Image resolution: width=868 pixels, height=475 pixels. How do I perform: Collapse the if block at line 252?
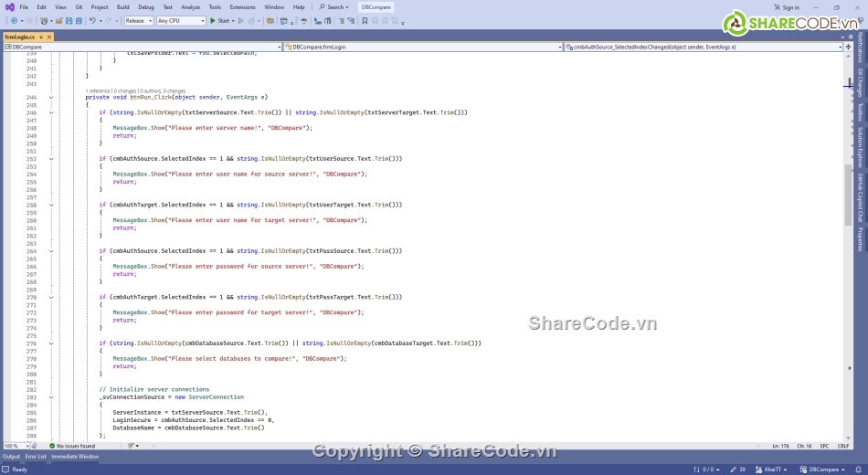tap(51, 159)
